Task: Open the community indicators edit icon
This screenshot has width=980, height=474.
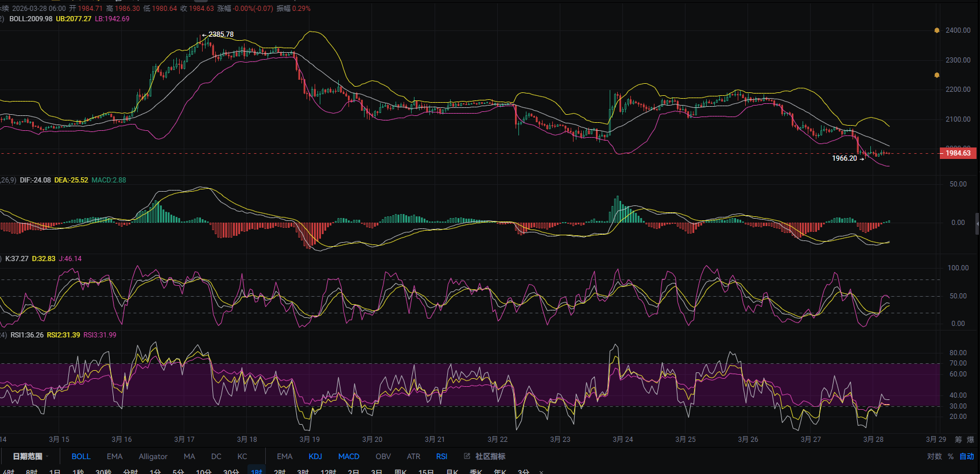Action: 467,456
